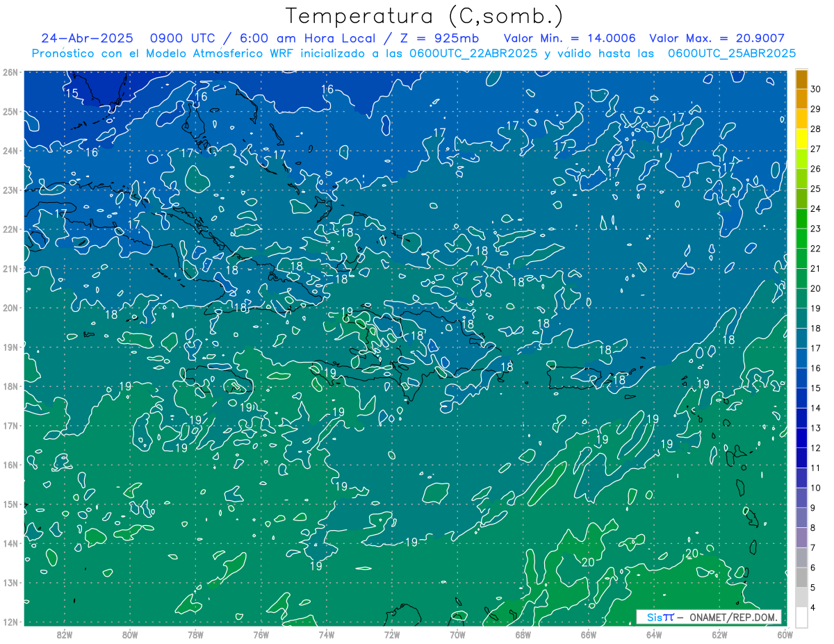This screenshot has width=834, height=644.
Task: Click the "80W" longitude axis label
Action: coord(129,634)
